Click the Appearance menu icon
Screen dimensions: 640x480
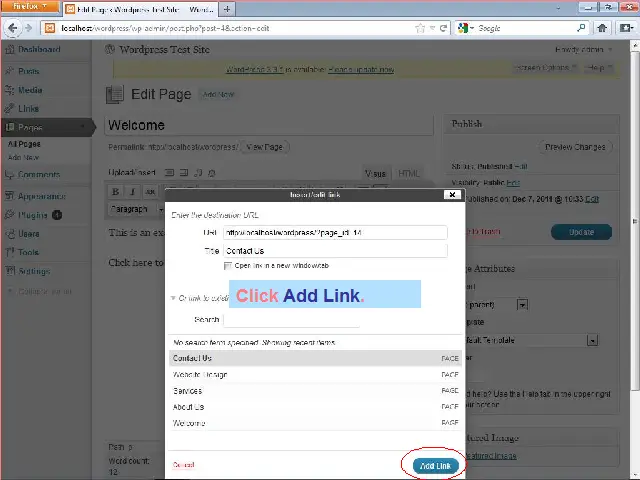(9, 196)
